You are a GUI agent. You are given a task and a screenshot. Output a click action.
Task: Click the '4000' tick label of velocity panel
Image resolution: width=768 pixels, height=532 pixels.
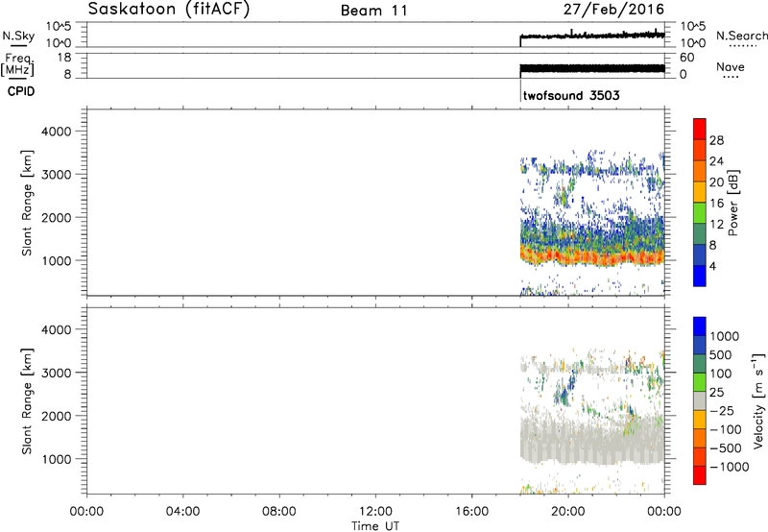pos(57,329)
